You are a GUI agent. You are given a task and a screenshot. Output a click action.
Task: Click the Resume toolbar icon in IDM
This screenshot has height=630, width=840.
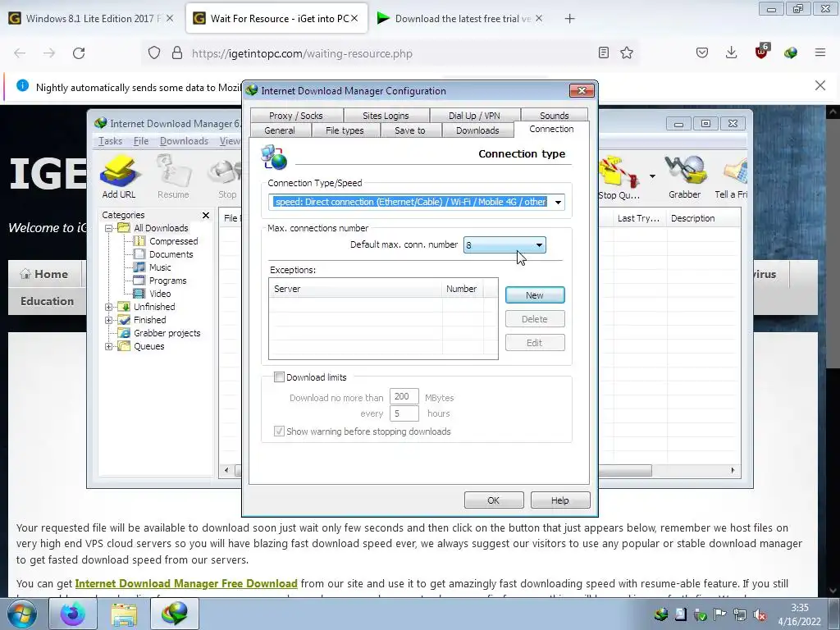coord(173,177)
